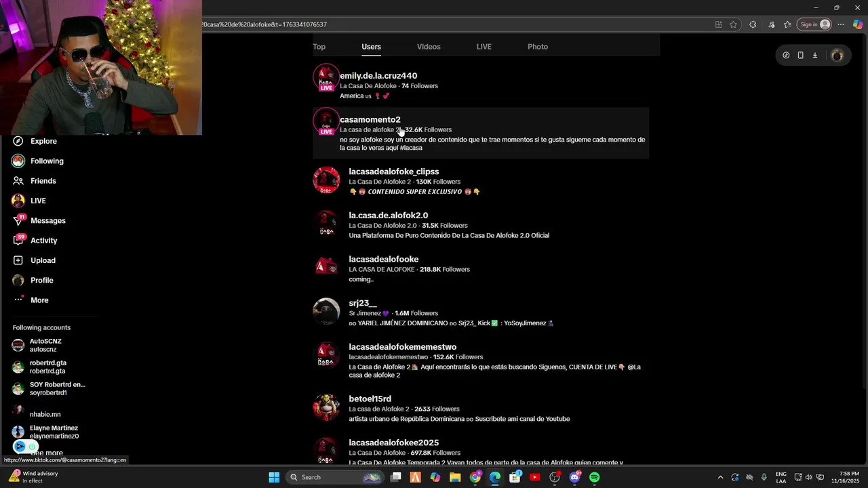Image resolution: width=868 pixels, height=488 pixels.
Task: Open YouTube app from taskbar
Action: [535, 477]
